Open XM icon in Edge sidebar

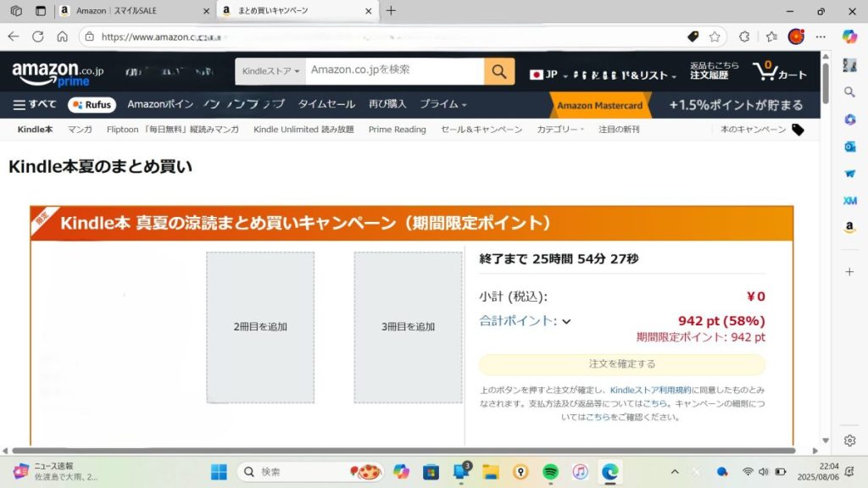[849, 200]
